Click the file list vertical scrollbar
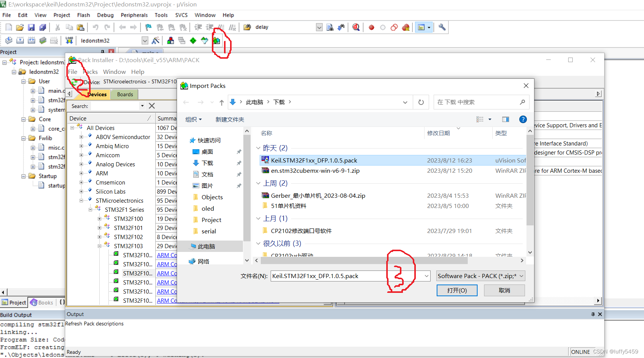The image size is (644, 358). 530,180
